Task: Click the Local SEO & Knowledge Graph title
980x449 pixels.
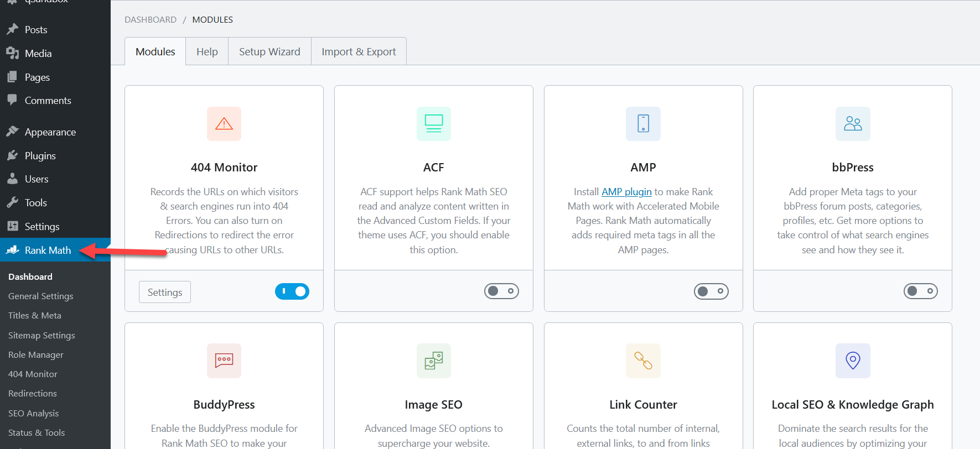Action: coord(853,404)
